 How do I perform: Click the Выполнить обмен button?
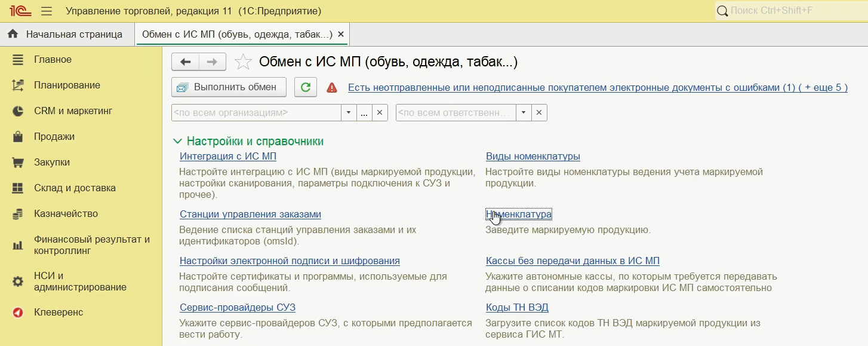(229, 87)
